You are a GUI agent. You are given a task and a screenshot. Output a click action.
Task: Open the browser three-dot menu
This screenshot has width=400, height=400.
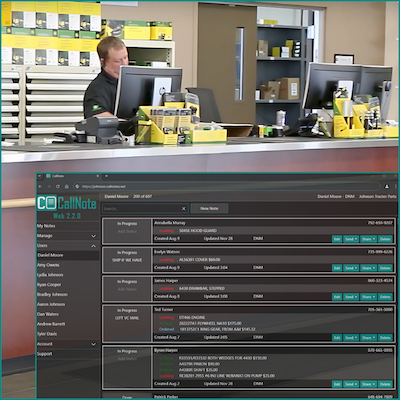[396, 186]
